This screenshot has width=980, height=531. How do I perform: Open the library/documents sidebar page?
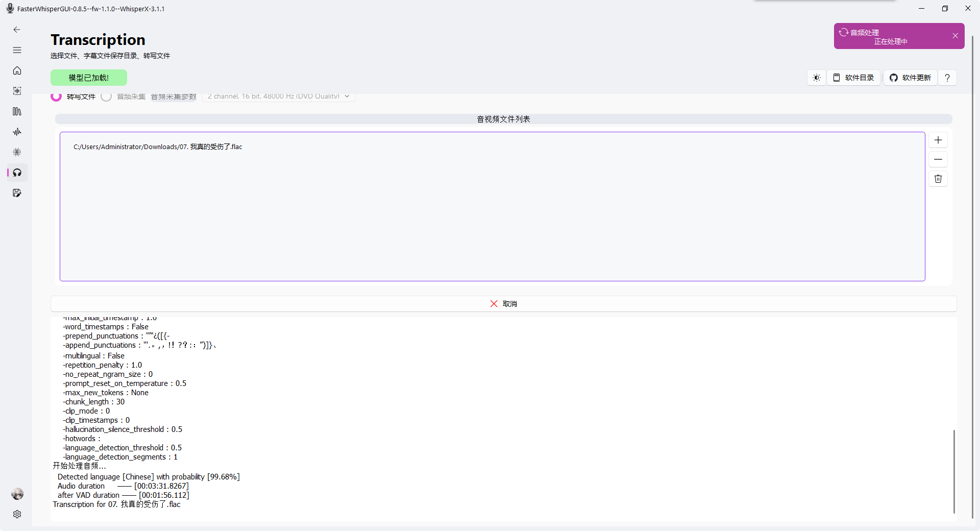click(x=17, y=111)
